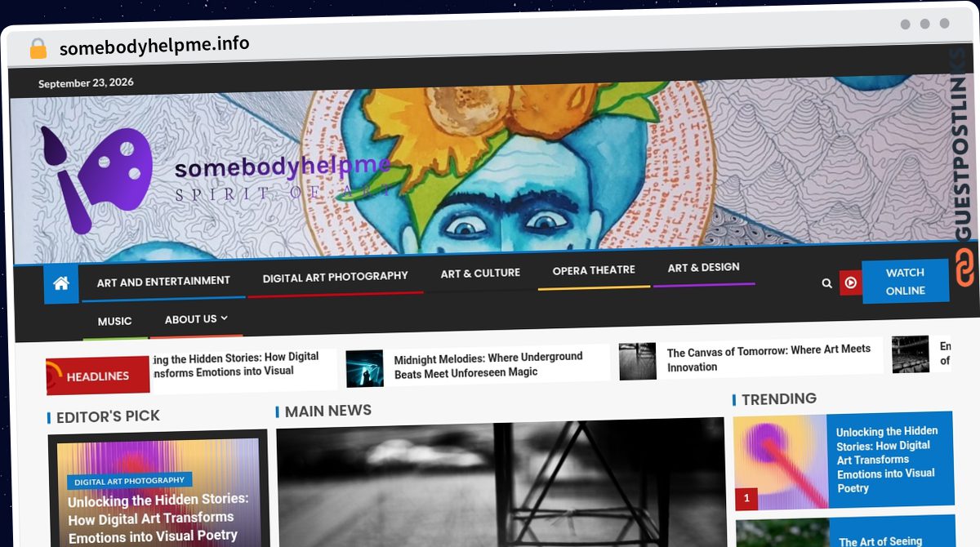This screenshot has width=980, height=547.
Task: Open The Canvas of Tomorrow headline
Action: [x=768, y=358]
